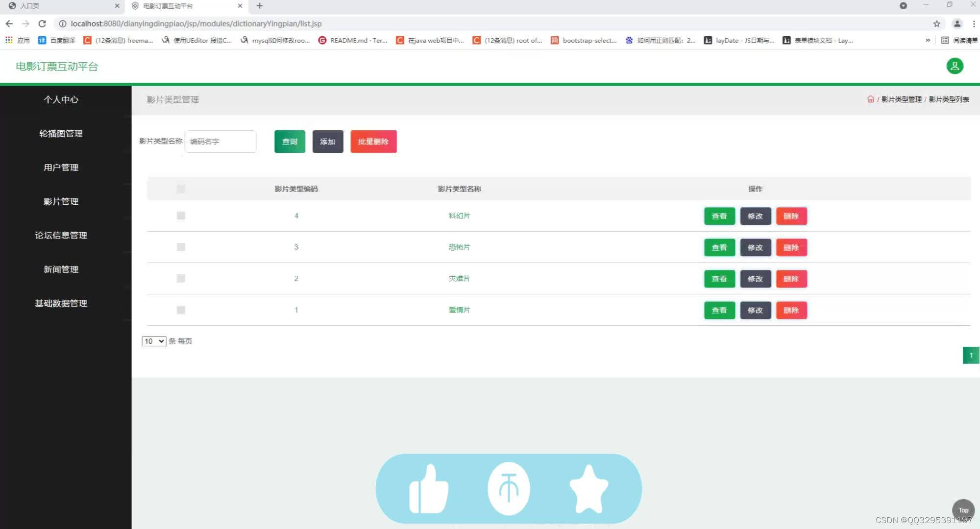Click the star favorite icon
The width and height of the screenshot is (980, 529).
pyautogui.click(x=588, y=489)
